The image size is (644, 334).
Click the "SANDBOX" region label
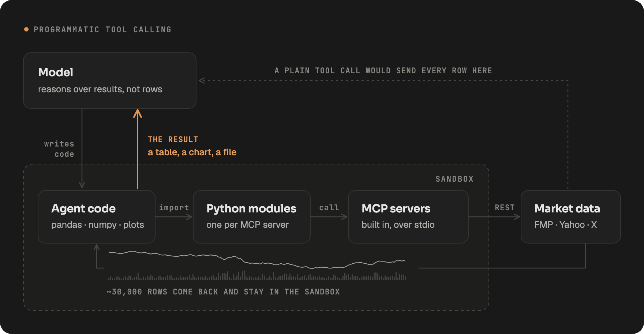[x=454, y=179]
